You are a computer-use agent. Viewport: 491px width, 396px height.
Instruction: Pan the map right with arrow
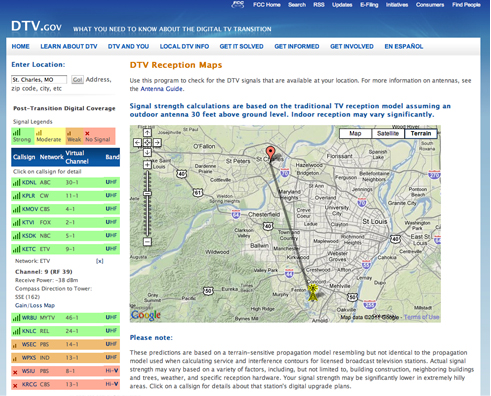157,143
